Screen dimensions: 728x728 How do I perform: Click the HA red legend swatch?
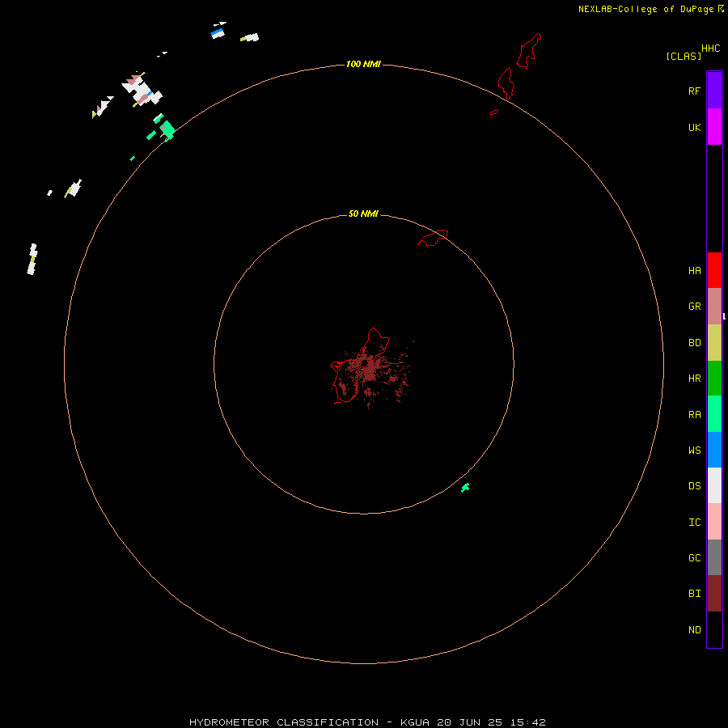tap(714, 270)
